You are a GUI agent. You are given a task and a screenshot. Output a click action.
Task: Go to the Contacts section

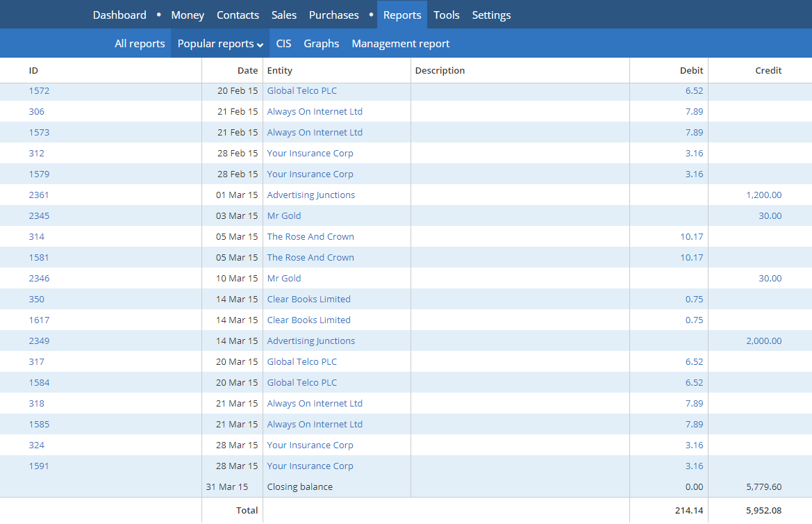(x=238, y=15)
